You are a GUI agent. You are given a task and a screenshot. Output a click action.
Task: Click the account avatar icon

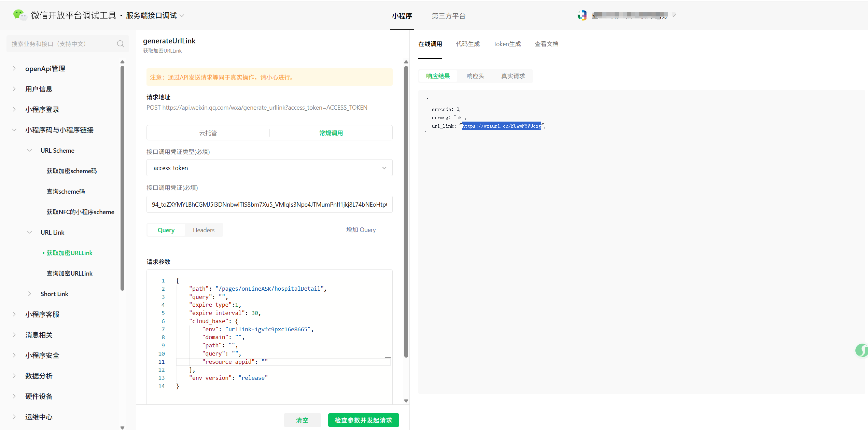[582, 15]
